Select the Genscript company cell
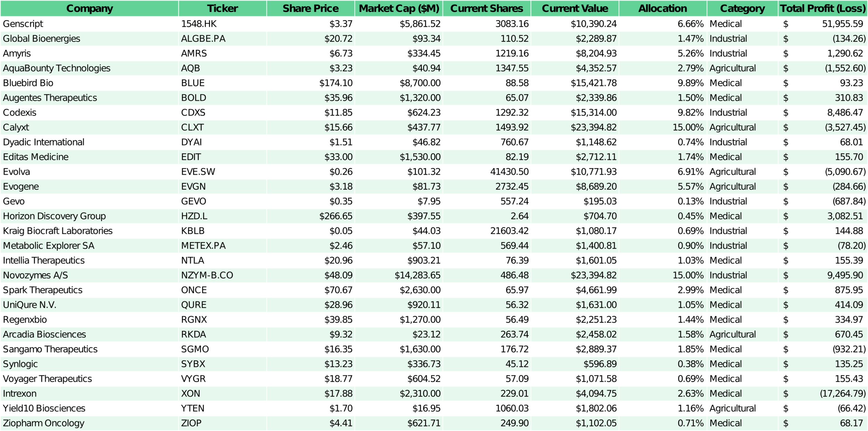The image size is (868, 431). coord(90,24)
